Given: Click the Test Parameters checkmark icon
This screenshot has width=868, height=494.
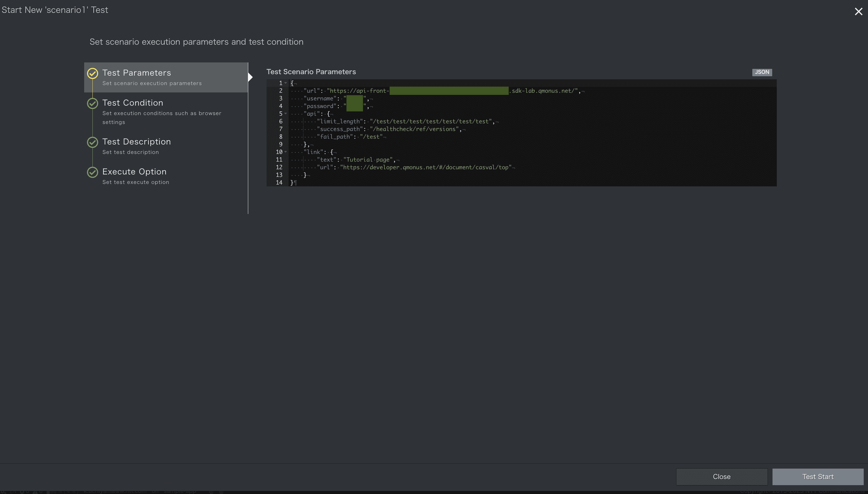Looking at the screenshot, I should click(x=92, y=73).
